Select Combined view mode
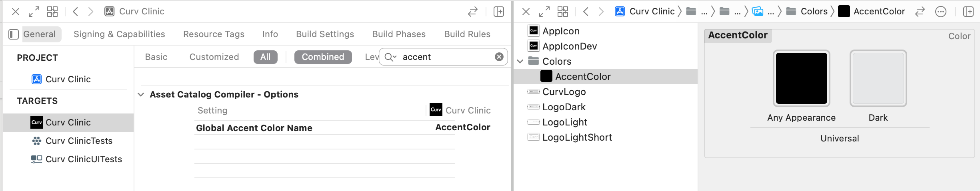 coord(323,57)
